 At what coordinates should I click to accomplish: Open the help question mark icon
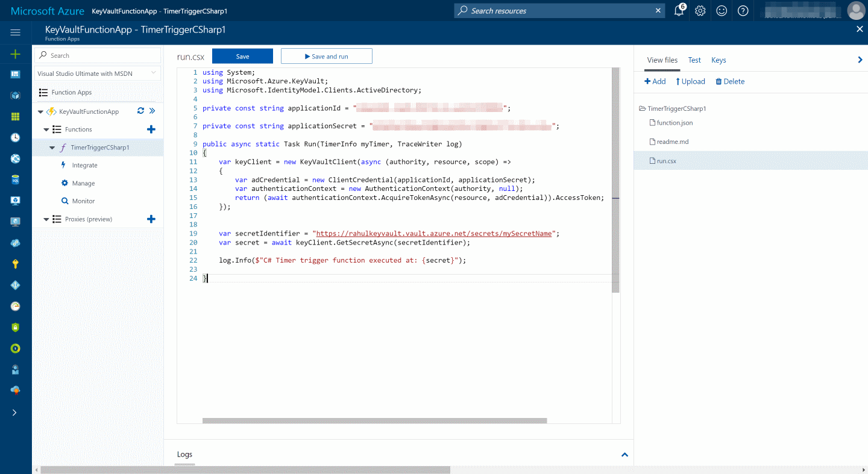coord(743,10)
